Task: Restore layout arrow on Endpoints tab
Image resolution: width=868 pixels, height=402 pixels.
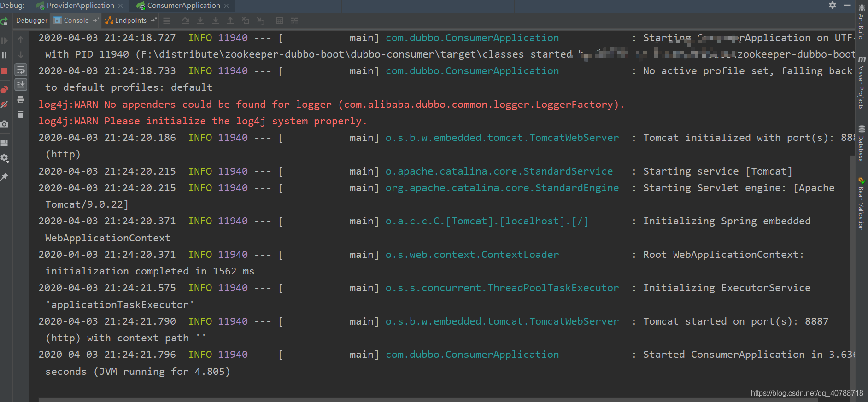Action: (x=153, y=20)
